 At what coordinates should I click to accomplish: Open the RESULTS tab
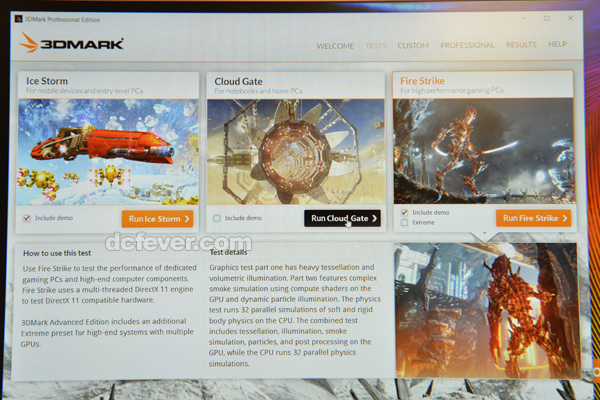pos(521,45)
